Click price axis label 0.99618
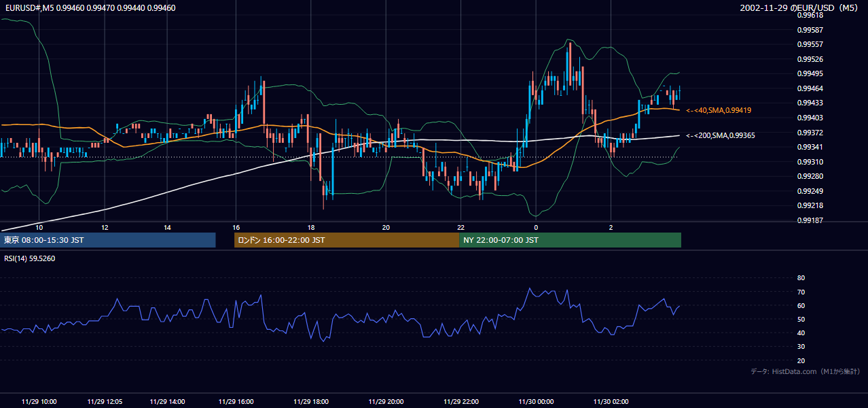Image resolution: width=868 pixels, height=408 pixels. coord(810,15)
